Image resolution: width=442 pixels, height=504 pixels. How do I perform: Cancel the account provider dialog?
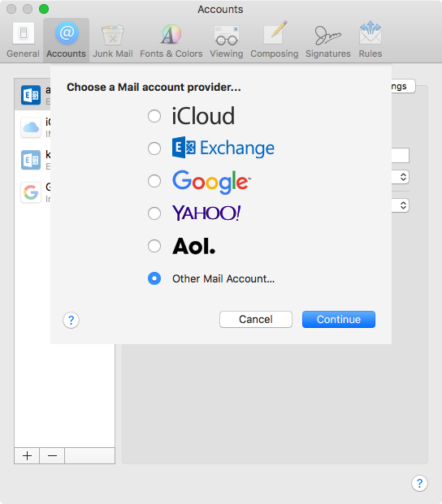(256, 320)
